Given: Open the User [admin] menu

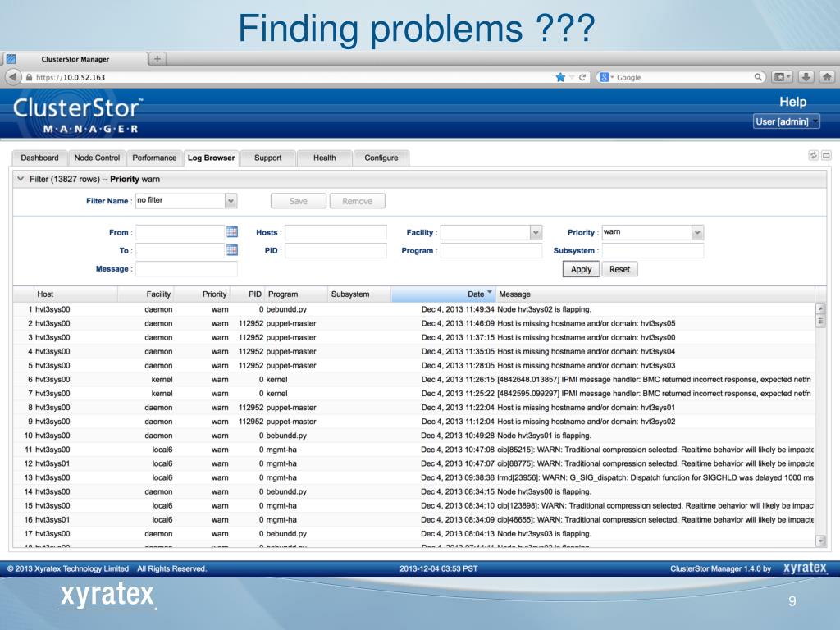Looking at the screenshot, I should point(786,121).
